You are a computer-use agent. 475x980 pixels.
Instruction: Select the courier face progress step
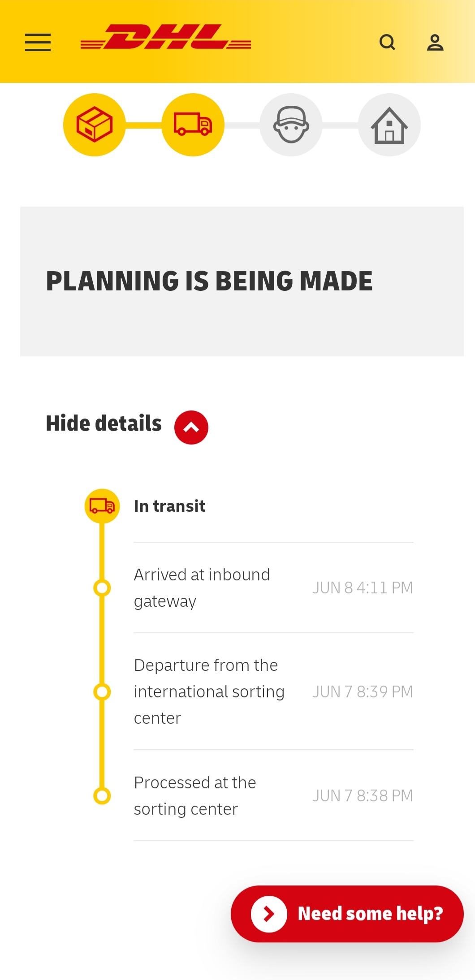point(291,125)
